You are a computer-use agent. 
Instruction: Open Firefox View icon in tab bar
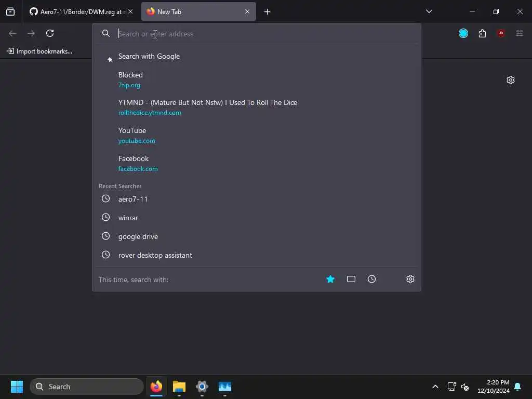coord(10,12)
